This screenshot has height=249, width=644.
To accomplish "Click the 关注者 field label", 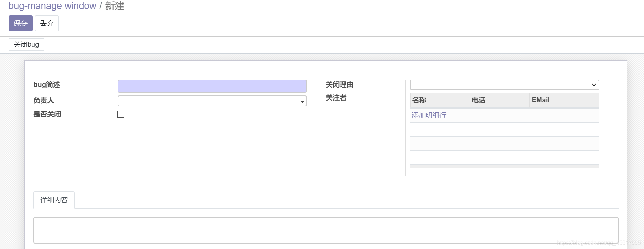I will pyautogui.click(x=336, y=98).
